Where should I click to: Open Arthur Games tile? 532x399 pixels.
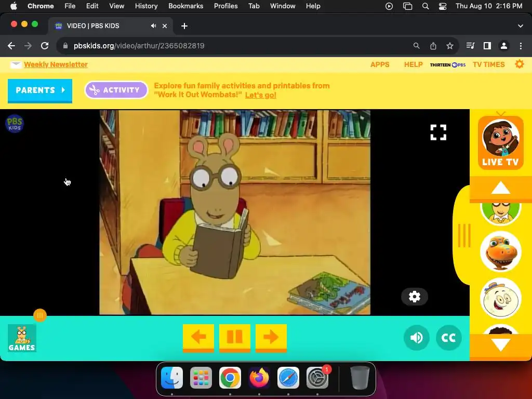point(22,338)
